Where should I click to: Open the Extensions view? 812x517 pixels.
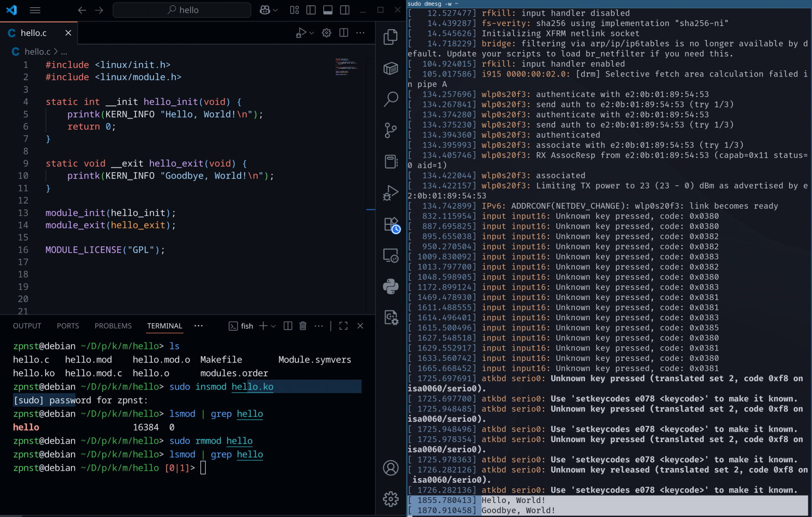390,224
